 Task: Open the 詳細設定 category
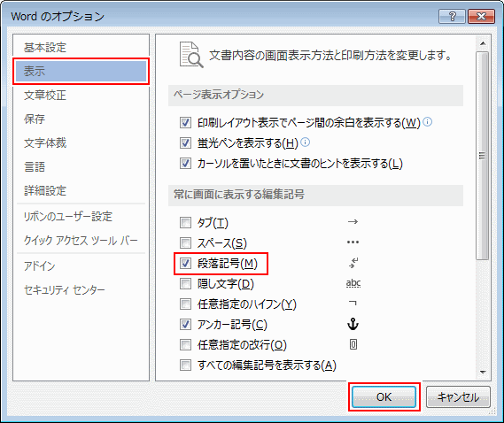(x=81, y=190)
